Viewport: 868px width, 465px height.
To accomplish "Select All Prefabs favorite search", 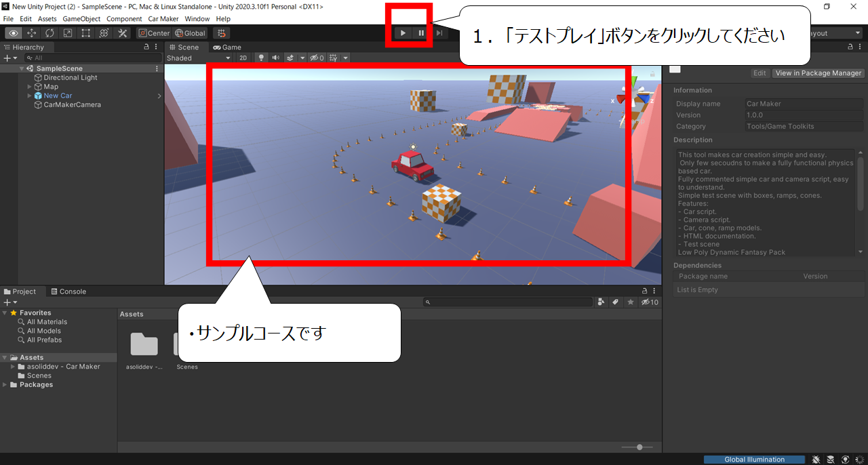I will coord(44,340).
